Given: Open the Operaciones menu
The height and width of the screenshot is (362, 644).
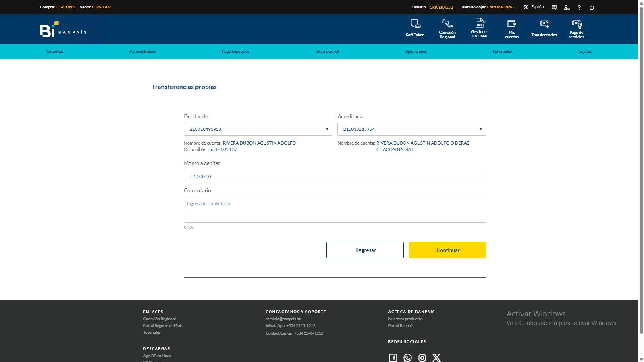Looking at the screenshot, I should (x=415, y=52).
